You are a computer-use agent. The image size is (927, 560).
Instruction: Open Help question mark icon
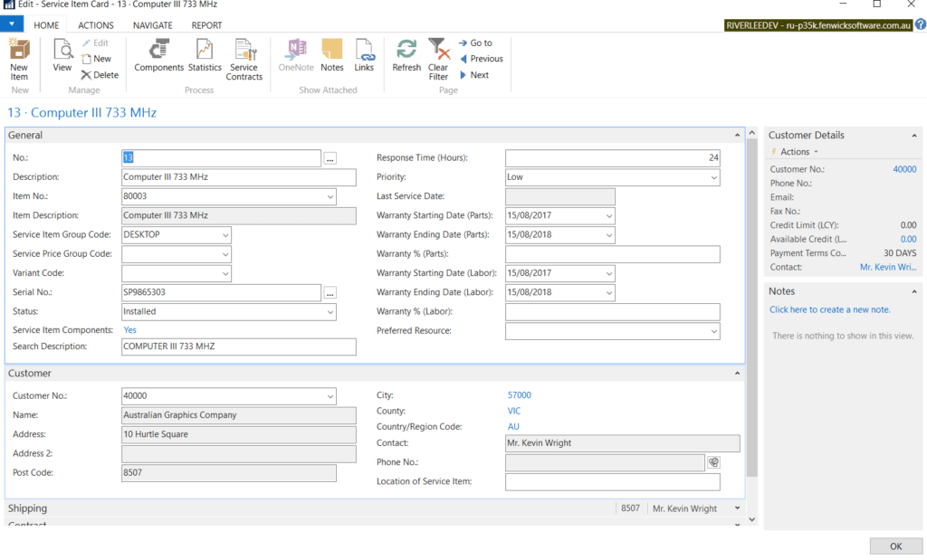coord(921,24)
